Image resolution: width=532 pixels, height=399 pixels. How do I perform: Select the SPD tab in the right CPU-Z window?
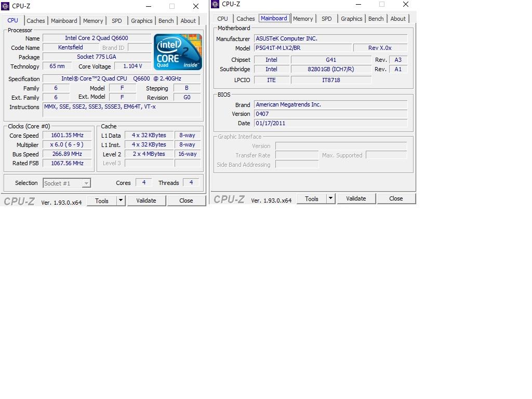(327, 19)
